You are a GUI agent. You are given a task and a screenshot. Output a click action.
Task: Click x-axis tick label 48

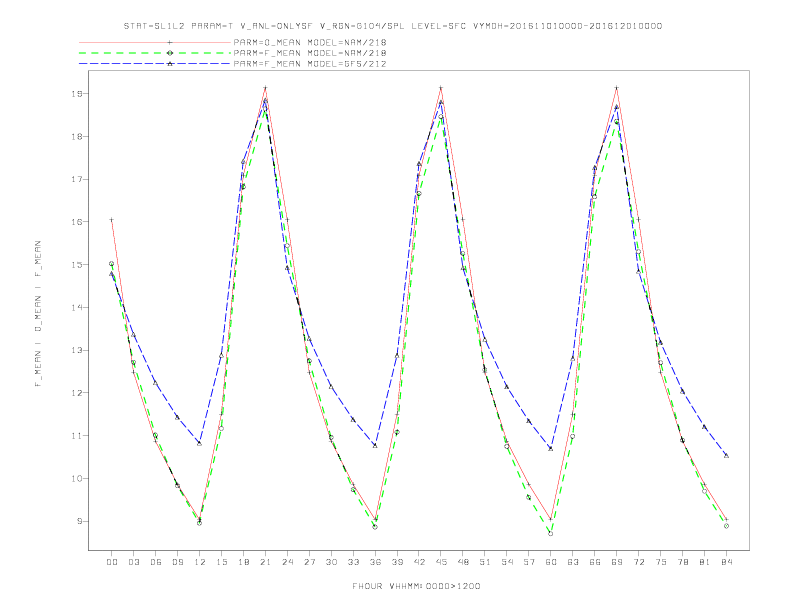tap(463, 562)
